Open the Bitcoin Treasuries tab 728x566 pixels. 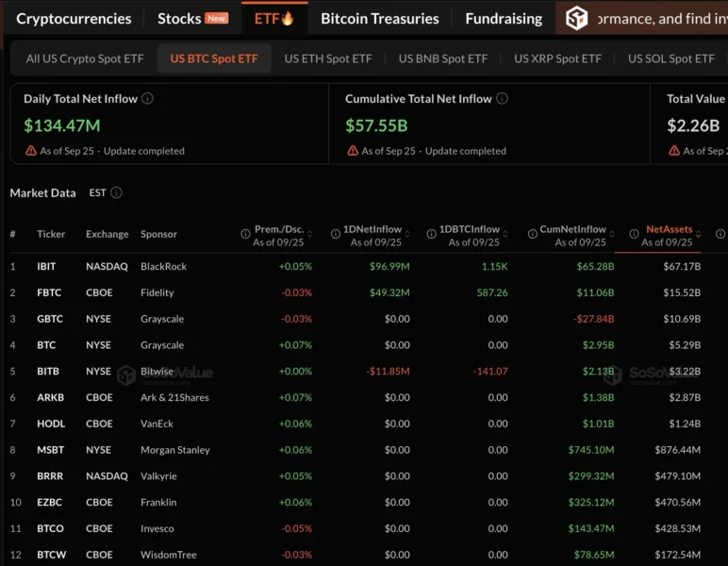point(379,19)
